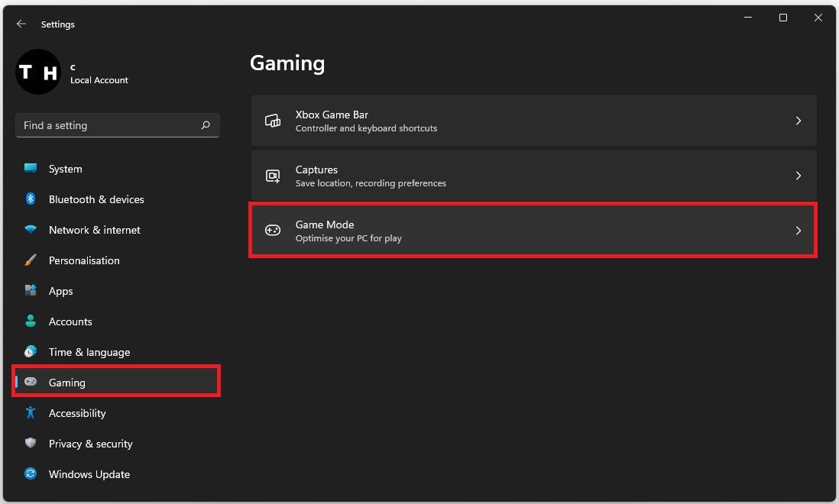
Task: Click Save location, recording preferences text
Action: [371, 183]
